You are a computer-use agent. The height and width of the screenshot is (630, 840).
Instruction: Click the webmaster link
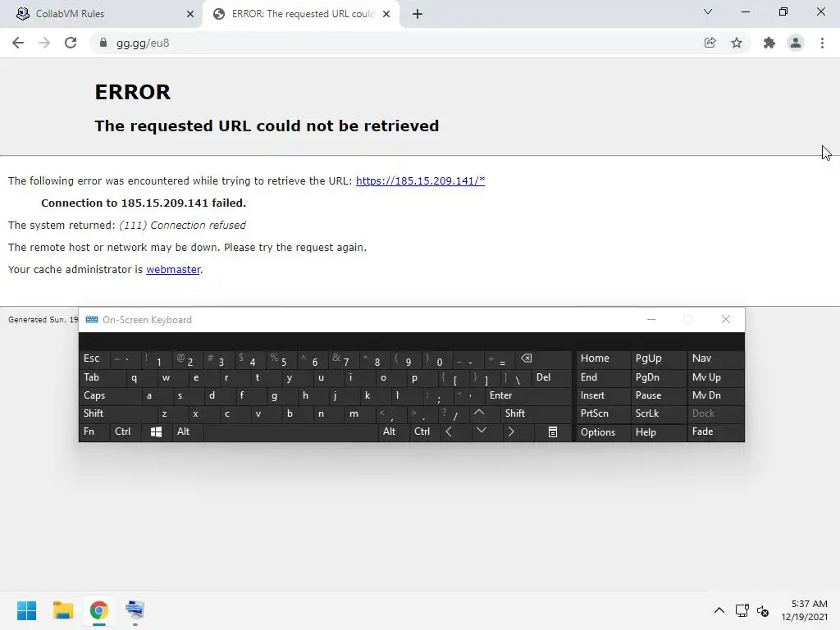coord(173,269)
